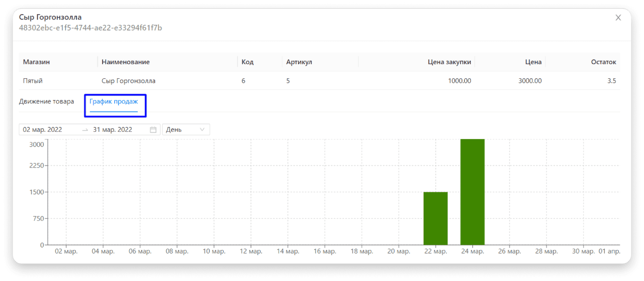Click the Магазин column header
Viewport: 644px width, 281px height.
point(36,62)
